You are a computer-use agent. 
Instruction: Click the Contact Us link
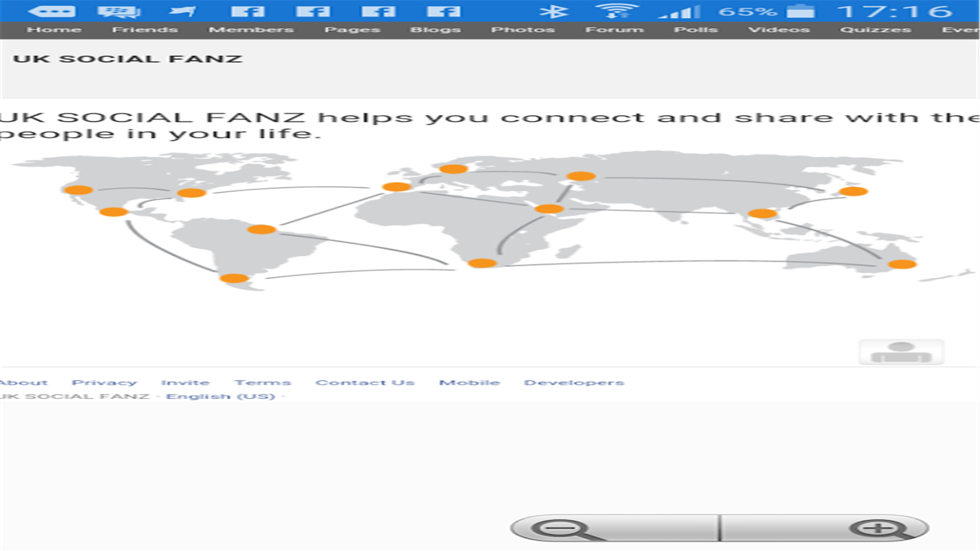[365, 383]
